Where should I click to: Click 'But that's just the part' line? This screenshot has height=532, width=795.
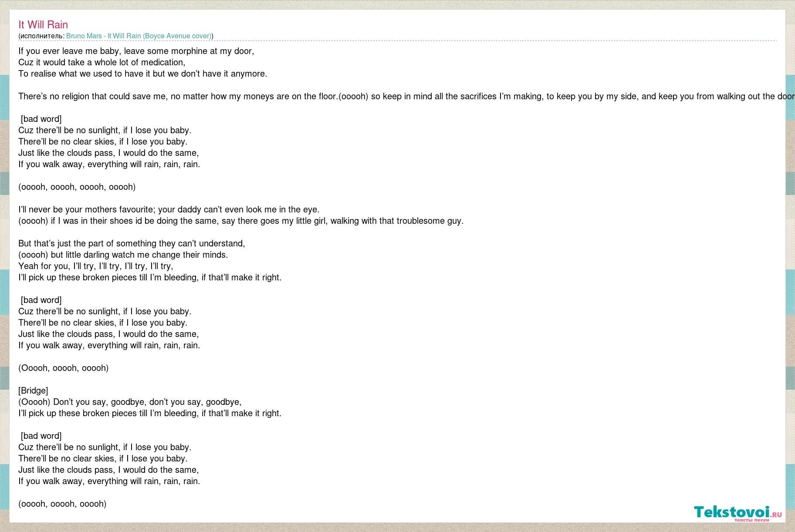coord(132,243)
